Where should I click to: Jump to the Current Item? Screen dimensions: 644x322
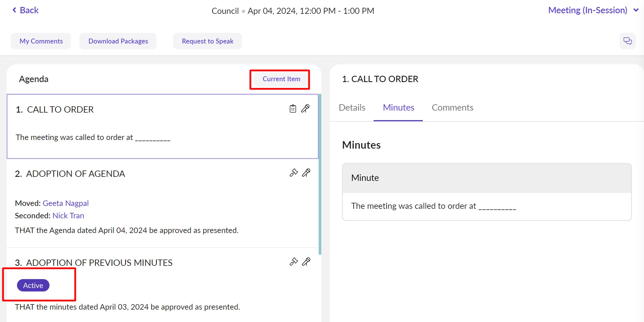pyautogui.click(x=281, y=79)
